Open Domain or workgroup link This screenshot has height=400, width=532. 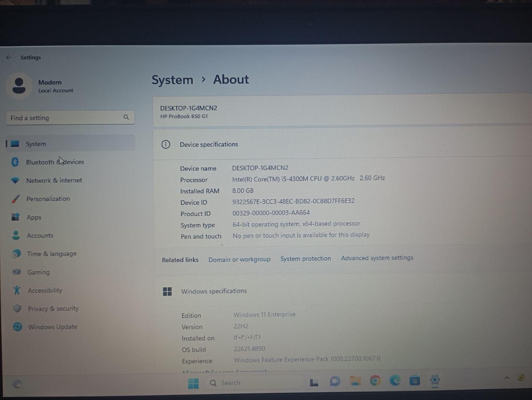[239, 259]
